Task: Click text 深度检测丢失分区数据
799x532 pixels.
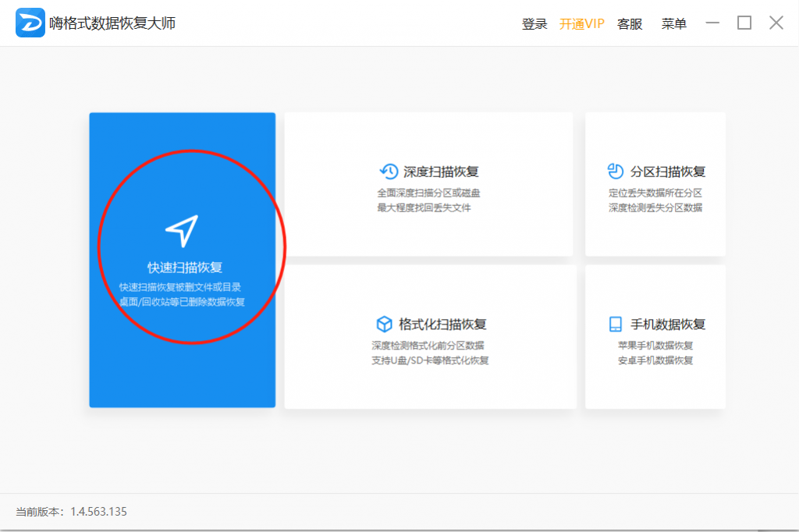Action: pos(655,207)
